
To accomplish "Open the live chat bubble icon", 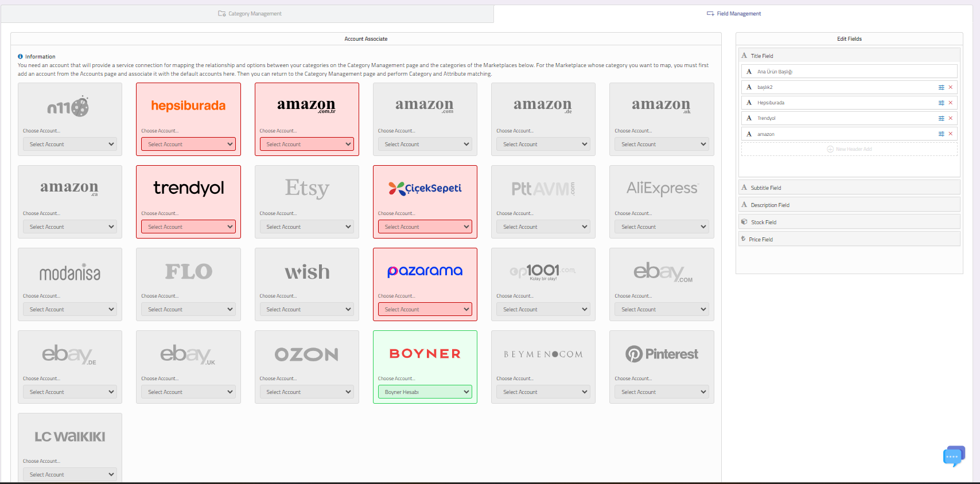I will click(x=953, y=456).
